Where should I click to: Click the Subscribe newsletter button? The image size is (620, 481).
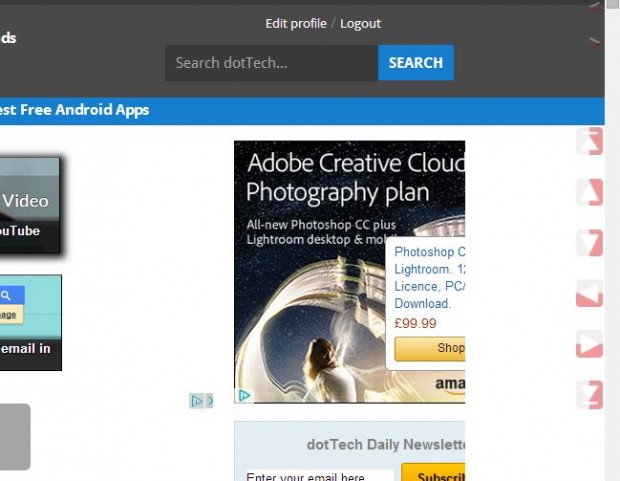[433, 473]
